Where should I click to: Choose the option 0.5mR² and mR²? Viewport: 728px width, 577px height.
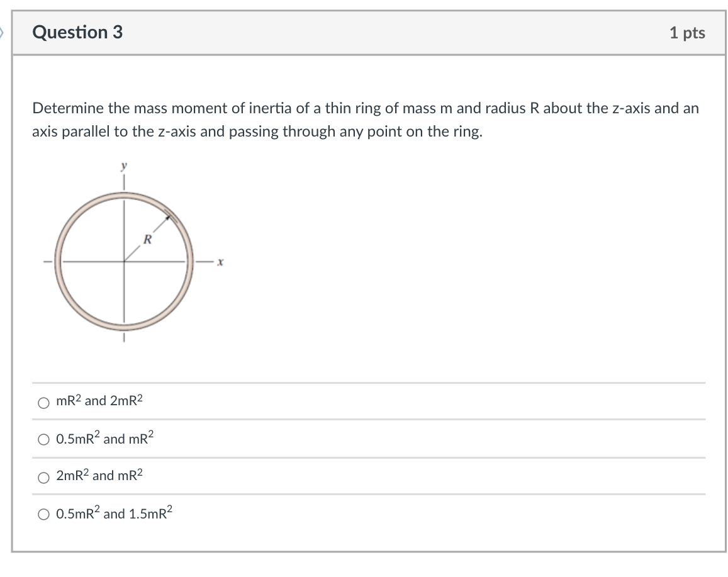(x=43, y=440)
